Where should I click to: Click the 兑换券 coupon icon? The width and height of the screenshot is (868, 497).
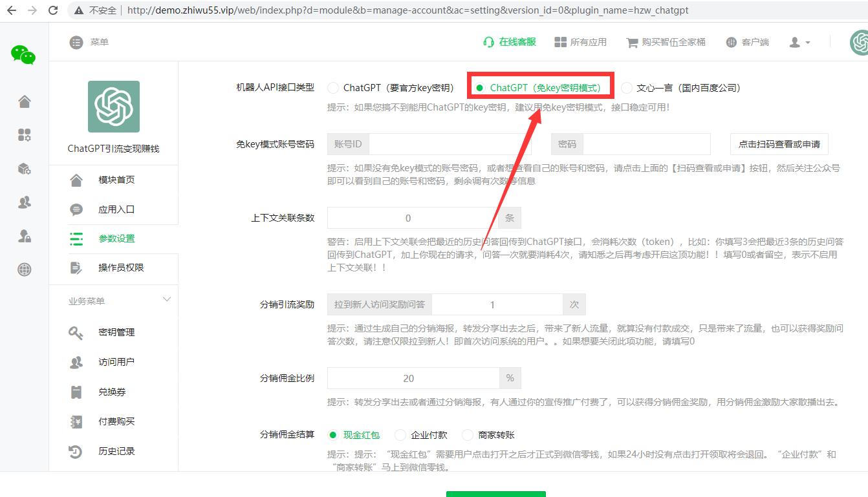coord(76,392)
